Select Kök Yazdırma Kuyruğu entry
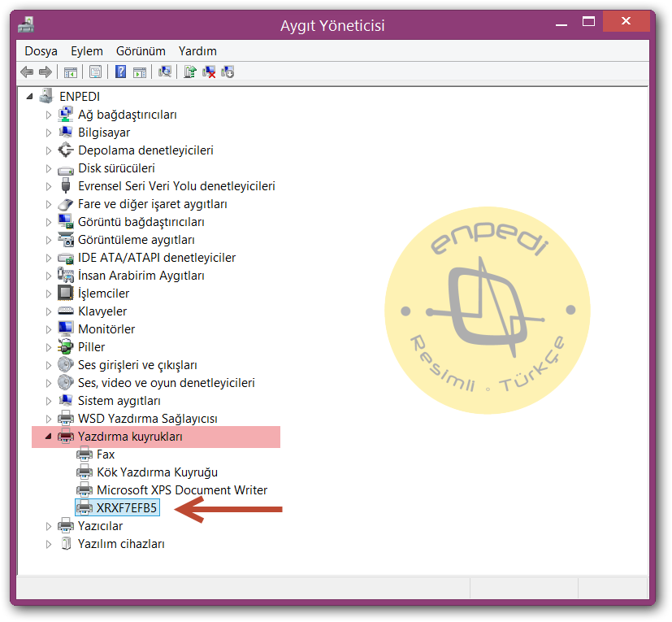 [158, 472]
